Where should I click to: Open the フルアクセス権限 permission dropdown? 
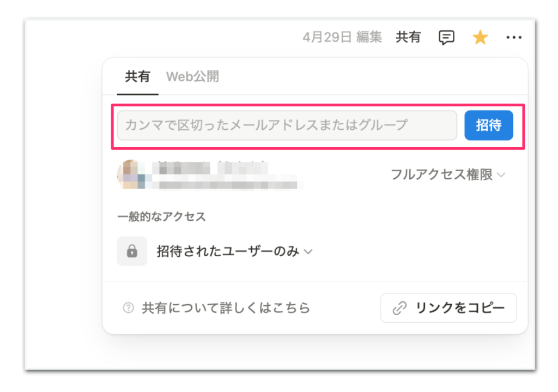(448, 174)
